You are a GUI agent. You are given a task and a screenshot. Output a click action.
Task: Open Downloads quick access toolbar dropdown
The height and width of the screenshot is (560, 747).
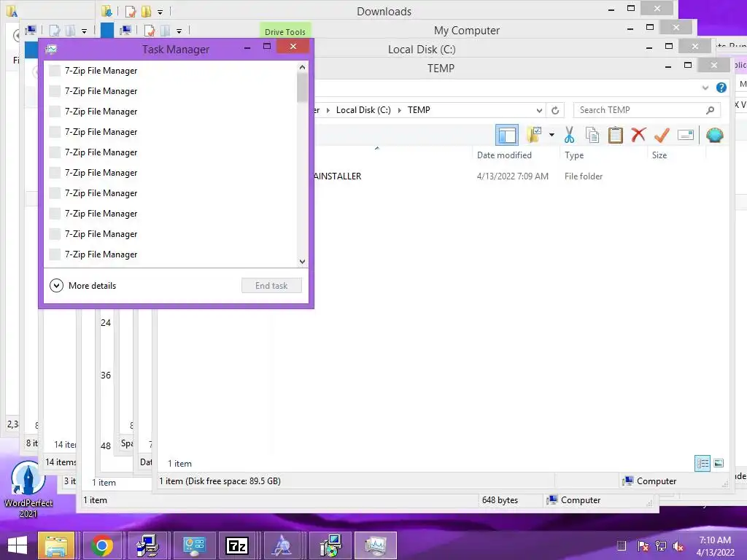coord(160,12)
